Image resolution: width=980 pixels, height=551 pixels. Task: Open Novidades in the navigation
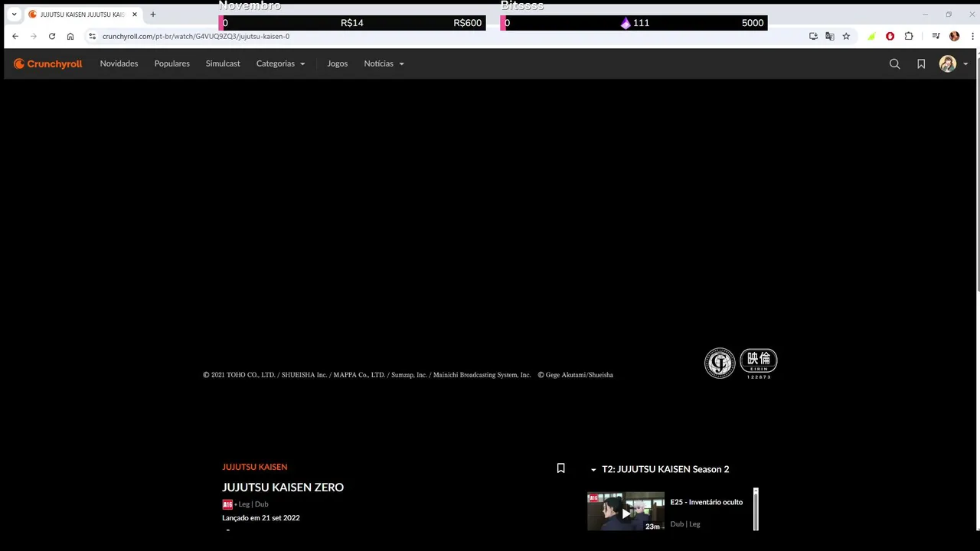(x=119, y=64)
